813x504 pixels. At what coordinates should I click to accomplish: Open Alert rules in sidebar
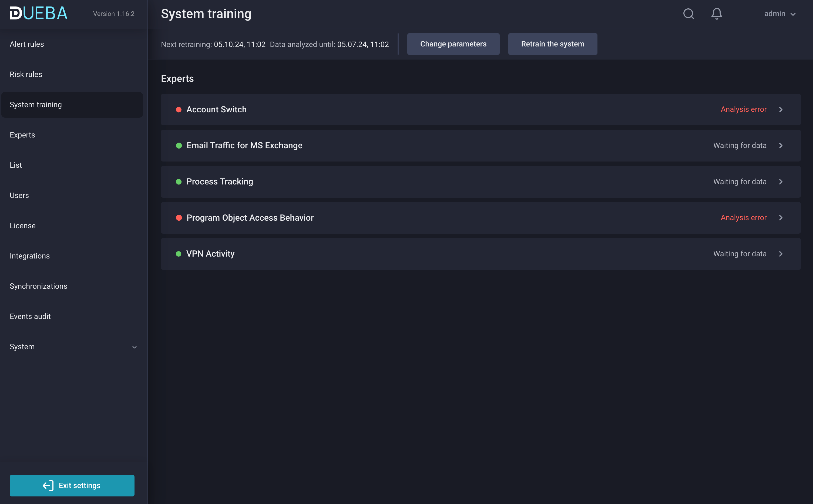tap(27, 44)
